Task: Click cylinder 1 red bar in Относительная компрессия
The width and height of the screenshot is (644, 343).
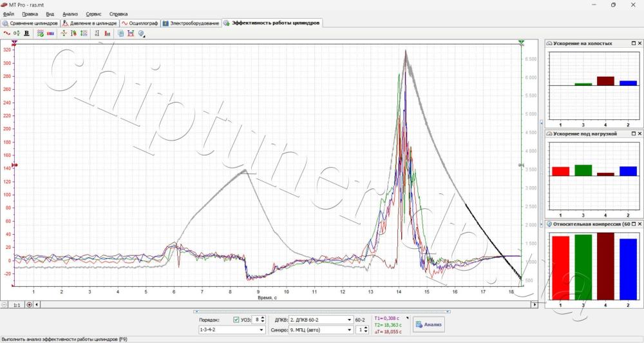Action: (561, 268)
